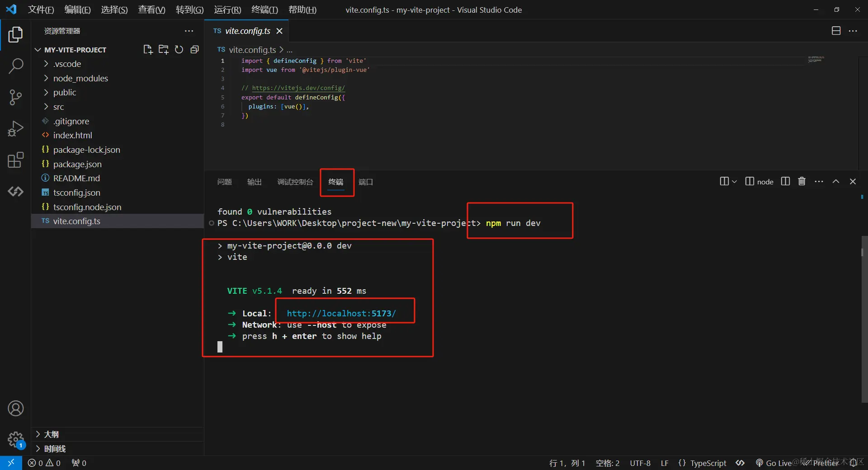Switch to the Debug Console (调试控制台) tab
This screenshot has width=868, height=470.
click(295, 182)
